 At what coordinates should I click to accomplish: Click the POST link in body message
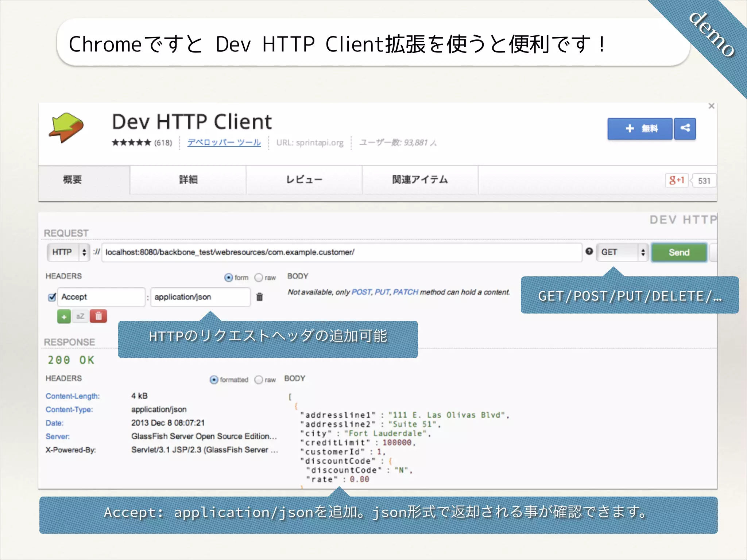[x=361, y=292]
